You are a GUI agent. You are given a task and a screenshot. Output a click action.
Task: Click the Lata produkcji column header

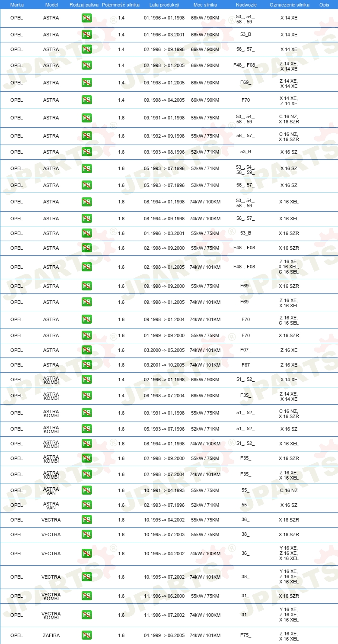[164, 5]
